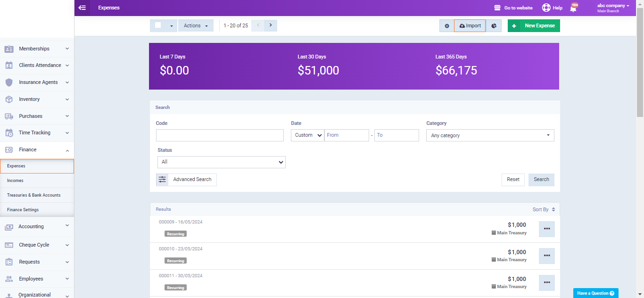Open the select-all checkbox dropdown arrow
This screenshot has height=298, width=644.
click(171, 26)
